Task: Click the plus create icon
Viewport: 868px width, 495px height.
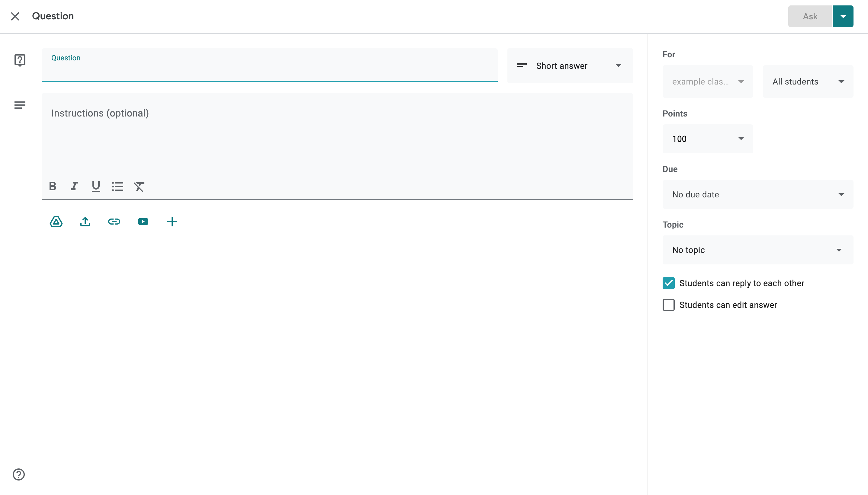Action: click(x=172, y=222)
